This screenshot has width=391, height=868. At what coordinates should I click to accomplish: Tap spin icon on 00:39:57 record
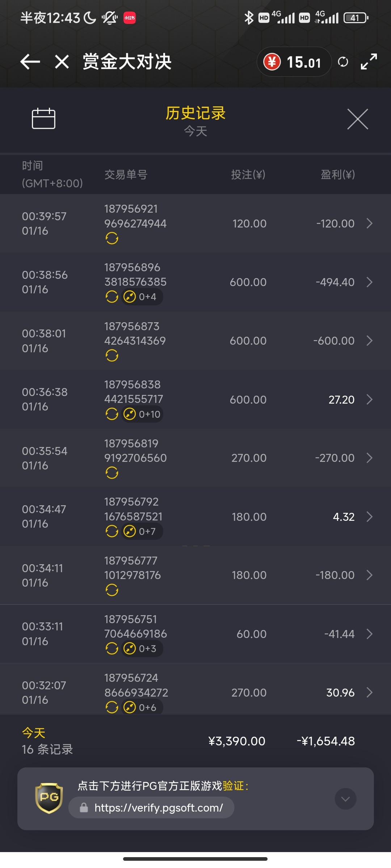click(x=112, y=238)
